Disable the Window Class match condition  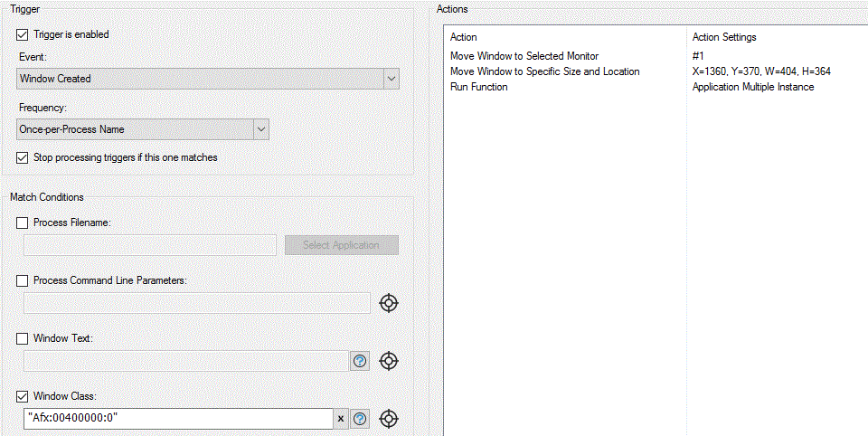pos(23,396)
